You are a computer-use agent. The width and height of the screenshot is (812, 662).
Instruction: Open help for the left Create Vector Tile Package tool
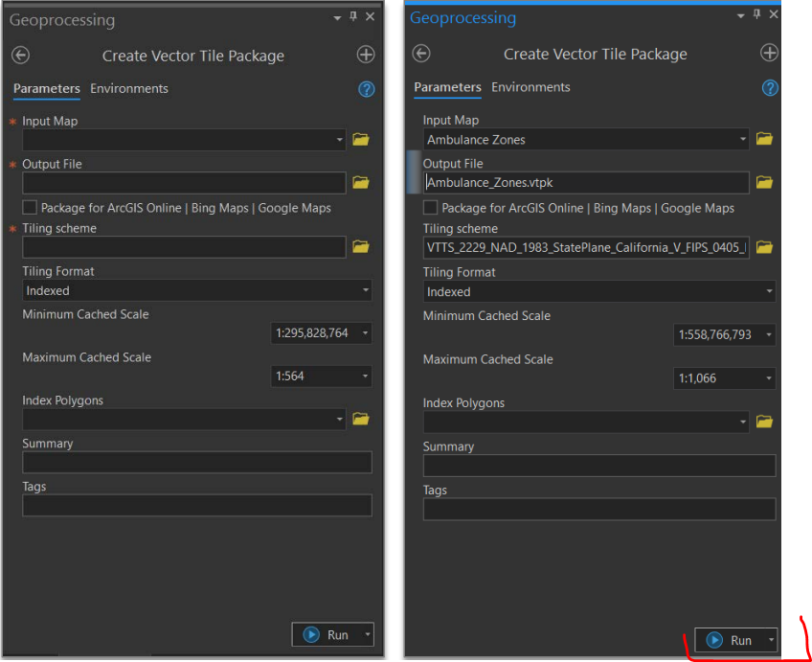[x=366, y=88]
